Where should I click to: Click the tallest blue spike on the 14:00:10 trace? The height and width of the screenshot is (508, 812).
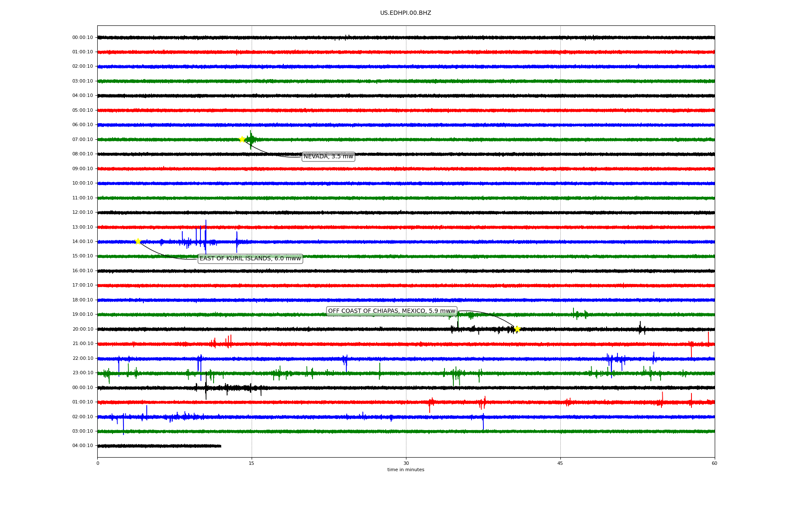pyautogui.click(x=206, y=237)
